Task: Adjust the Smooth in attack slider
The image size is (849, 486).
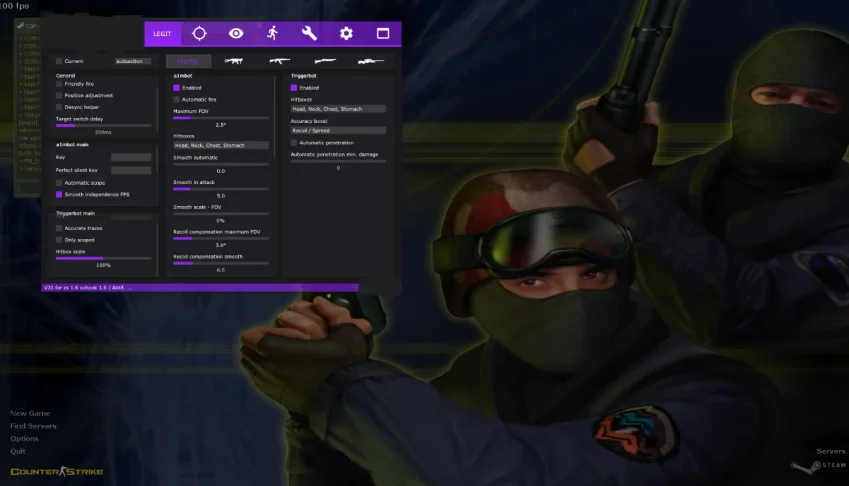Action: coord(221,189)
